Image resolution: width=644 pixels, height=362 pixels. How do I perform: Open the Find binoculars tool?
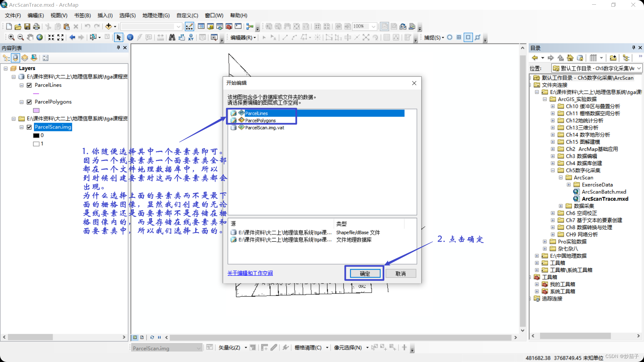[172, 37]
